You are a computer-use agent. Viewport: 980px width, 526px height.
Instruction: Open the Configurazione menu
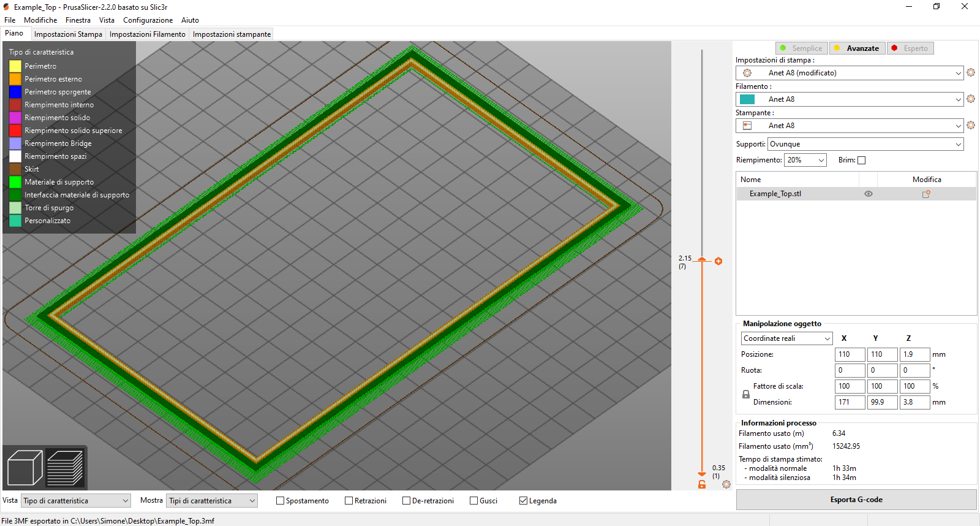pos(148,20)
